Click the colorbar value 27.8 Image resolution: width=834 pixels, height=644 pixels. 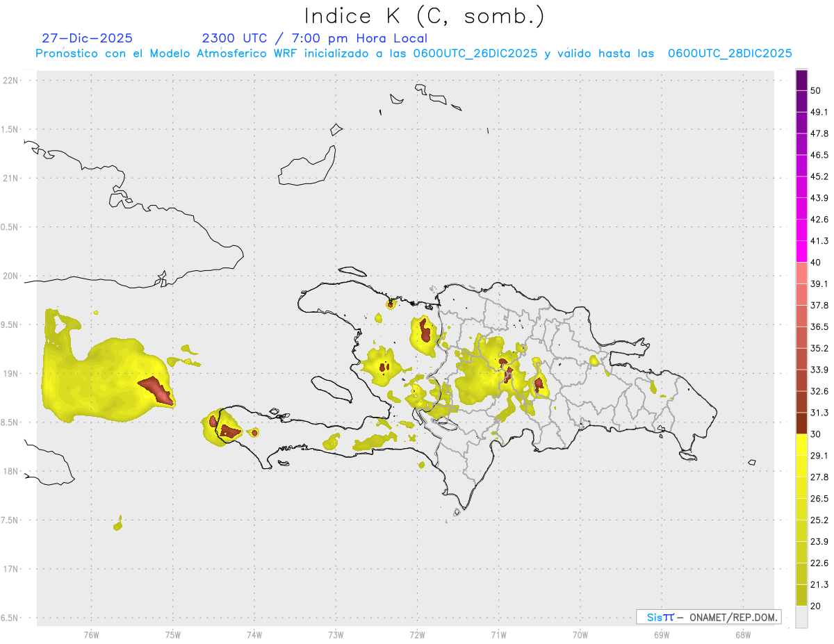pyautogui.click(x=819, y=477)
